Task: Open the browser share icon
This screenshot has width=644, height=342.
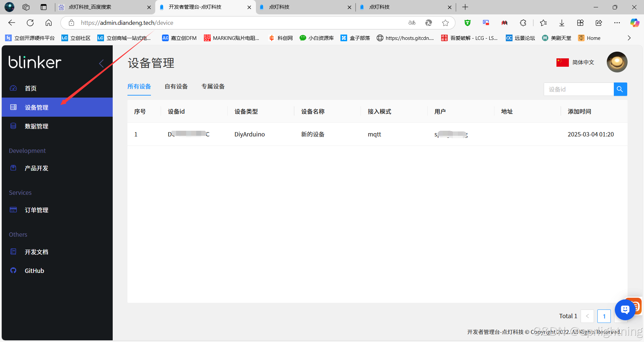Action: point(599,22)
